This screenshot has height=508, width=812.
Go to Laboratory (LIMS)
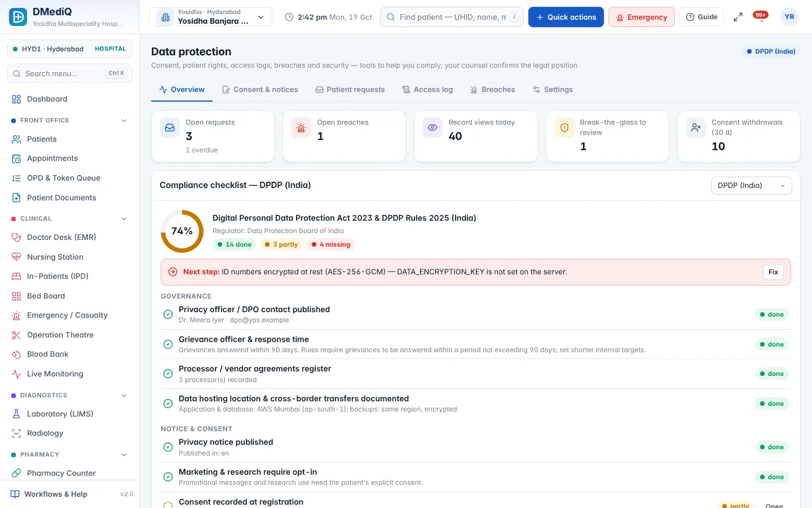coord(70,414)
